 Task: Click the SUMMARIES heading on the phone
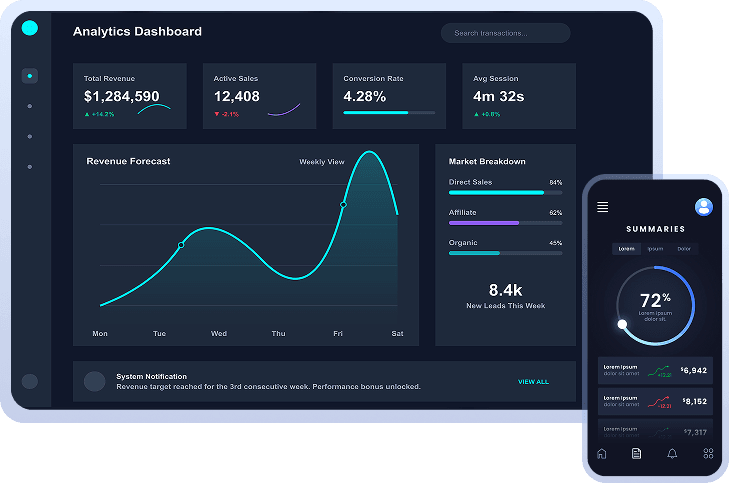point(656,229)
